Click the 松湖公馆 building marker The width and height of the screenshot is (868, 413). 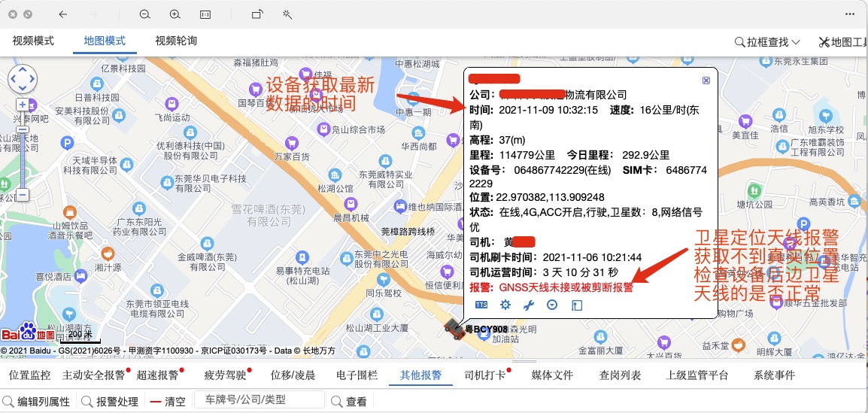point(335,177)
